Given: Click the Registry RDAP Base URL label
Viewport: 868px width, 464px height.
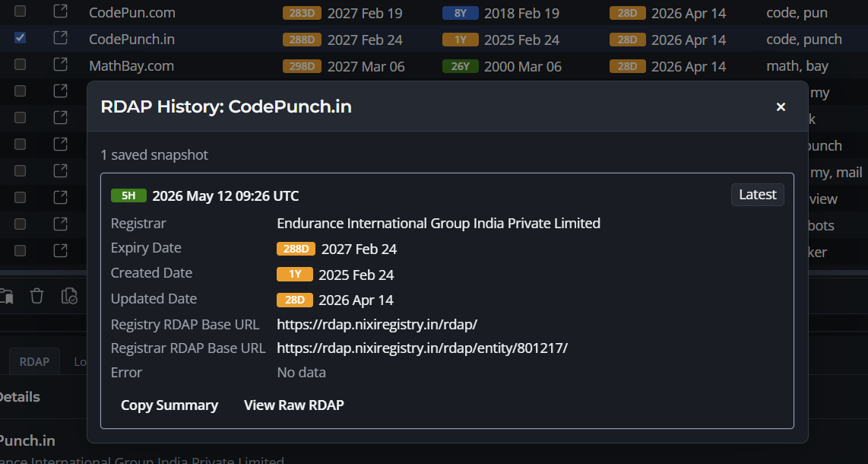Looking at the screenshot, I should [185, 325].
